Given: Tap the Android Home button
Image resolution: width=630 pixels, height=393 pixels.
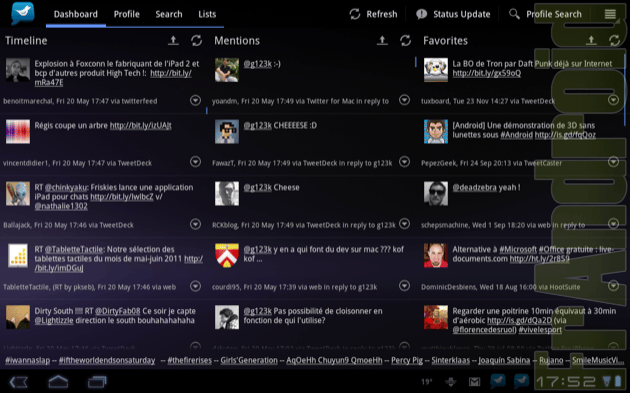Looking at the screenshot, I should (58, 381).
